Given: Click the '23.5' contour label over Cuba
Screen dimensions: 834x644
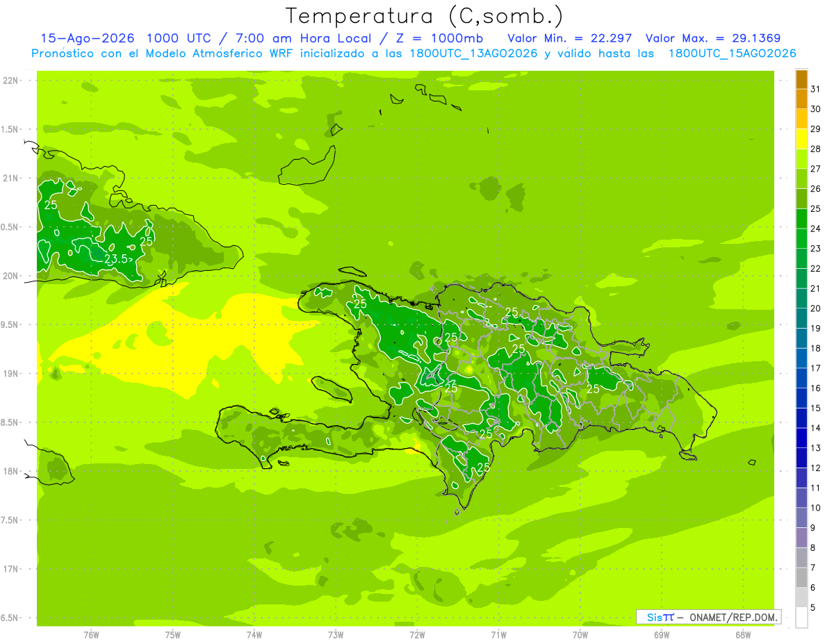Looking at the screenshot, I should [x=117, y=259].
